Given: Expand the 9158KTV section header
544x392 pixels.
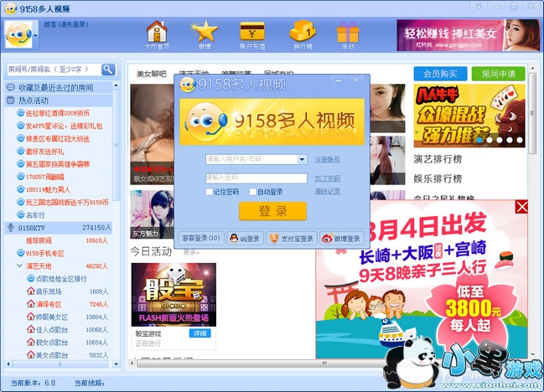Looking at the screenshot, I should click(x=59, y=228).
